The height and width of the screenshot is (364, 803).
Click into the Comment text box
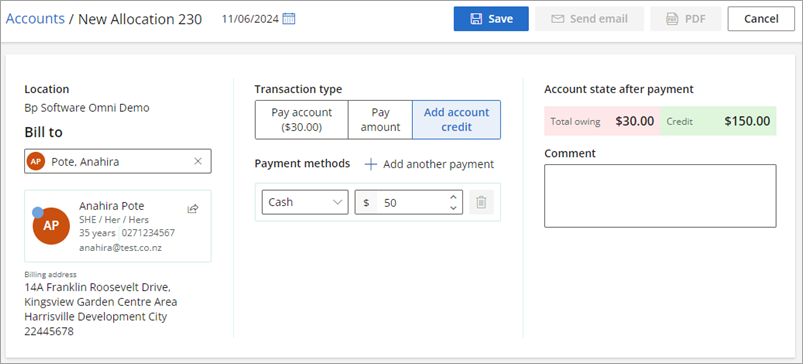coord(660,196)
